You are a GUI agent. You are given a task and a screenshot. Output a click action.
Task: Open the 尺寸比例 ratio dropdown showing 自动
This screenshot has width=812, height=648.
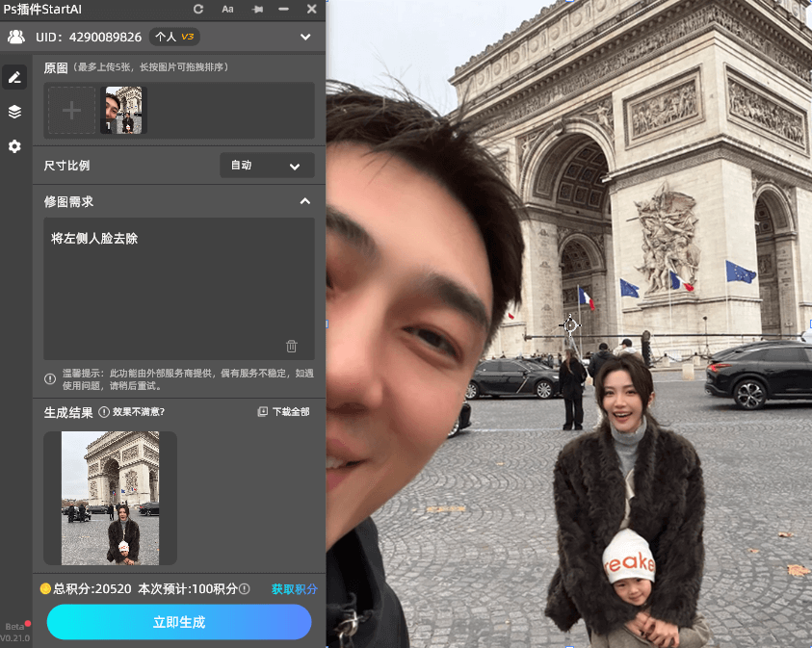click(267, 165)
